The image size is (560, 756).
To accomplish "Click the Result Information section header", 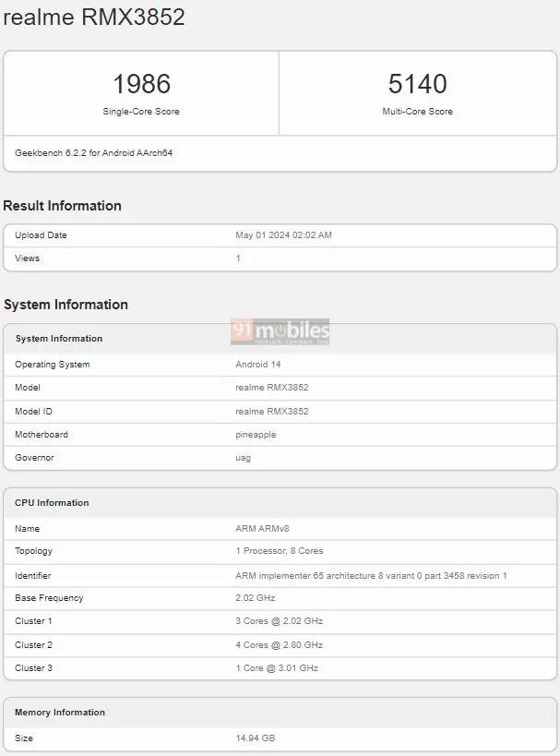I will pyautogui.click(x=61, y=205).
